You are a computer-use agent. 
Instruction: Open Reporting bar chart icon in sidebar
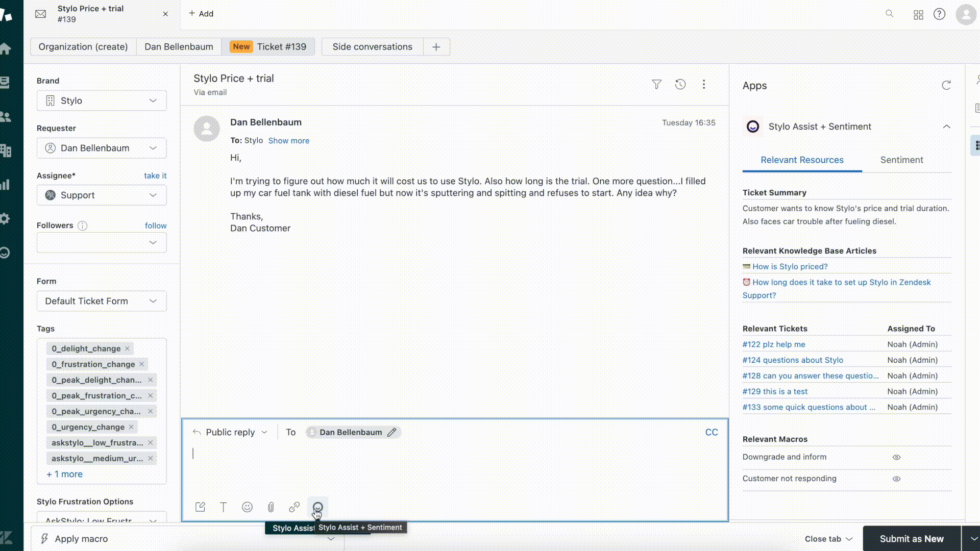[x=5, y=185]
